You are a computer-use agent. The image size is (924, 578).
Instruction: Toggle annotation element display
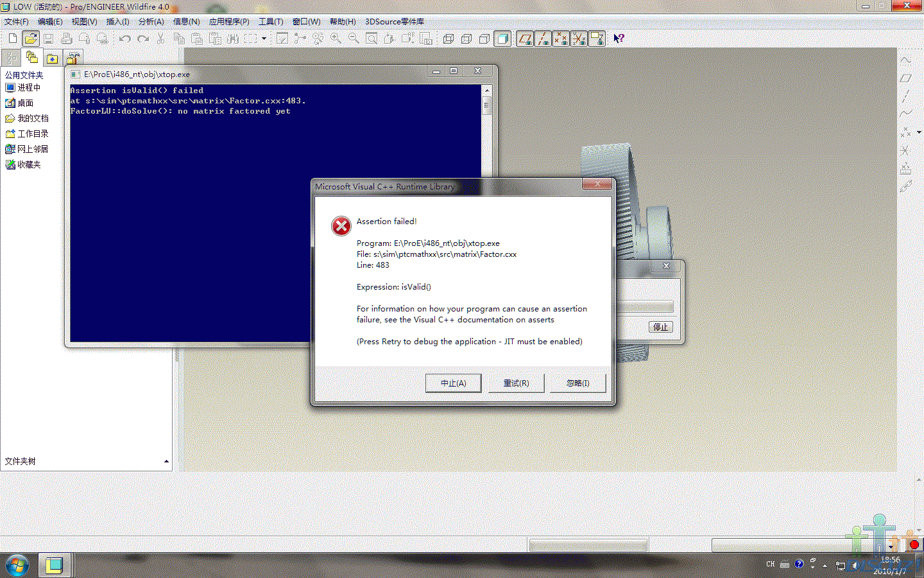click(597, 39)
